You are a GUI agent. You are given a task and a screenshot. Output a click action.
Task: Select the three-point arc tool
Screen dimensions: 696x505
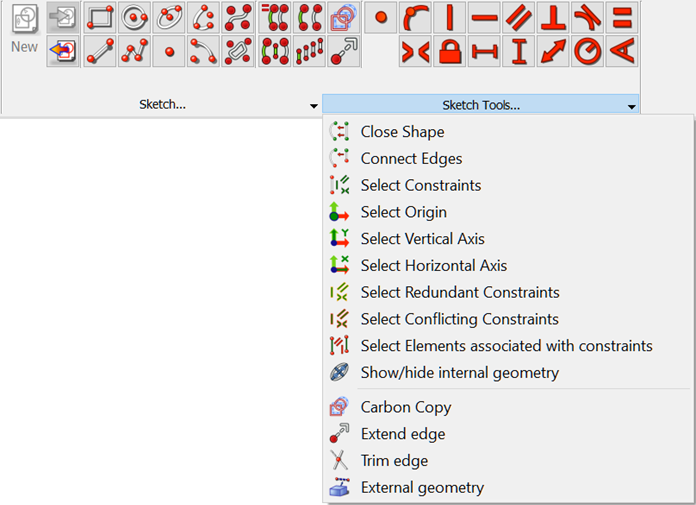204,17
